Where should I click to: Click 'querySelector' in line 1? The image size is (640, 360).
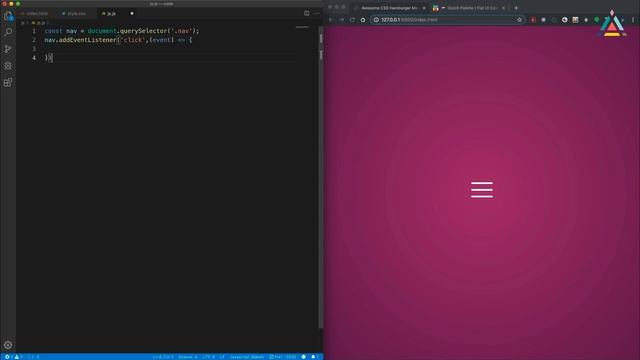pyautogui.click(x=143, y=31)
